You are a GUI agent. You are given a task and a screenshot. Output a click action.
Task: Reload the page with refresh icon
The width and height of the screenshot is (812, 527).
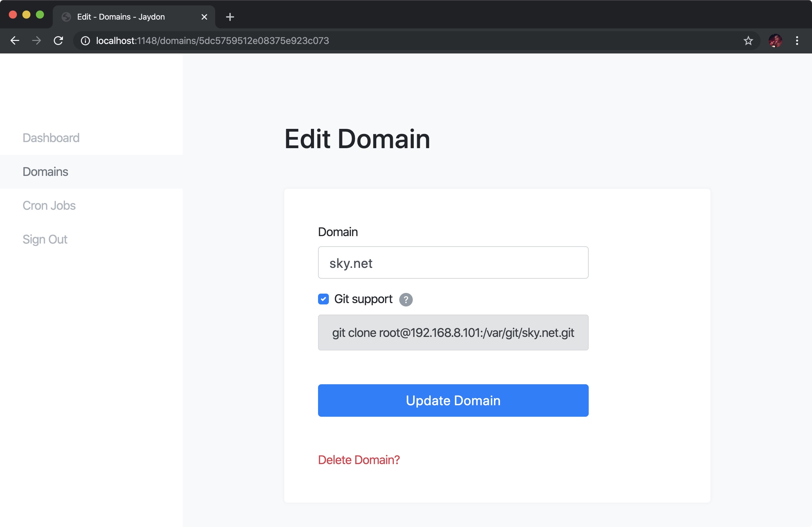[x=58, y=41]
